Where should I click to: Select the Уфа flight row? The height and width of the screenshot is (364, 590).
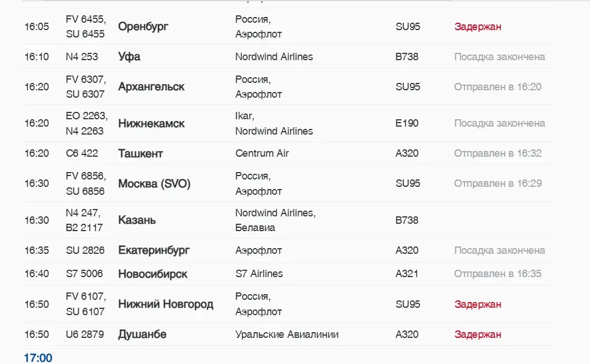coord(129,57)
